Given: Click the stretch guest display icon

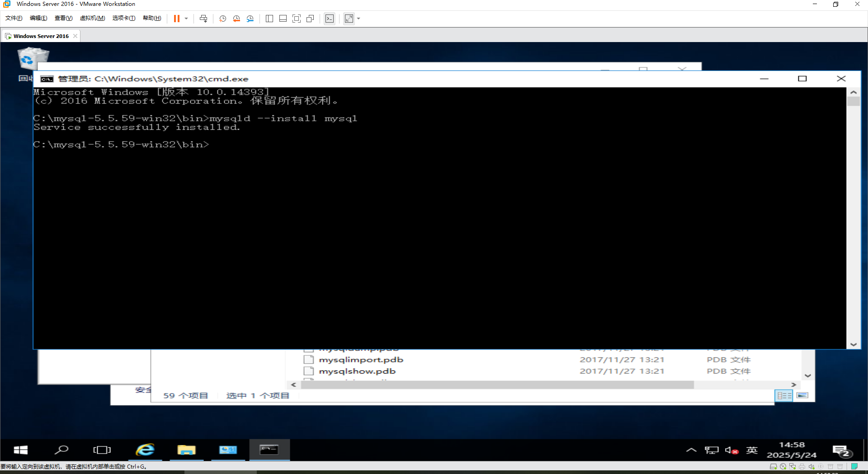Looking at the screenshot, I should pos(349,19).
